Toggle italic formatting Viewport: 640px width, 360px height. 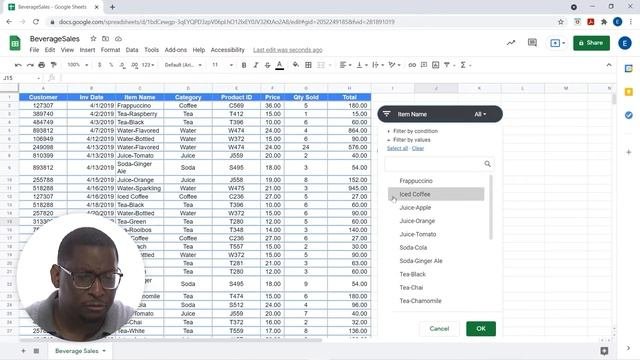256,65
